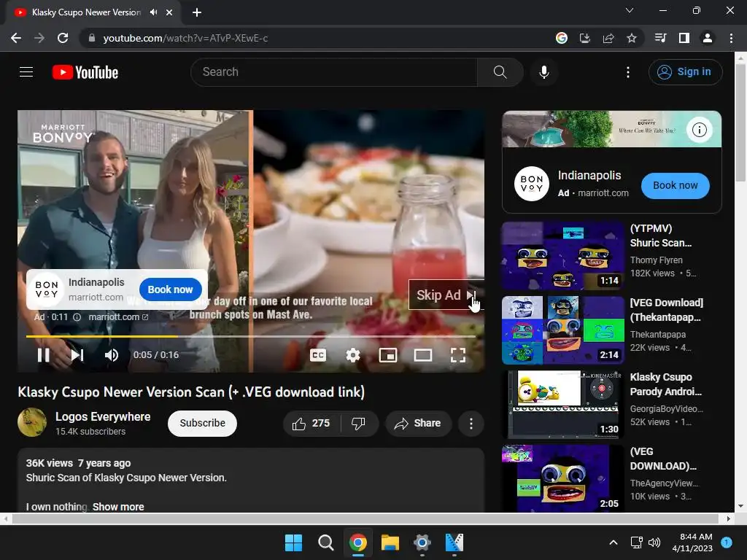Start voice search with the microphone icon

(x=544, y=72)
